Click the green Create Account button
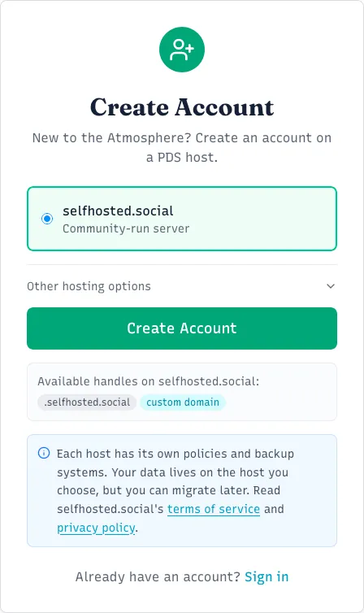 pos(182,328)
